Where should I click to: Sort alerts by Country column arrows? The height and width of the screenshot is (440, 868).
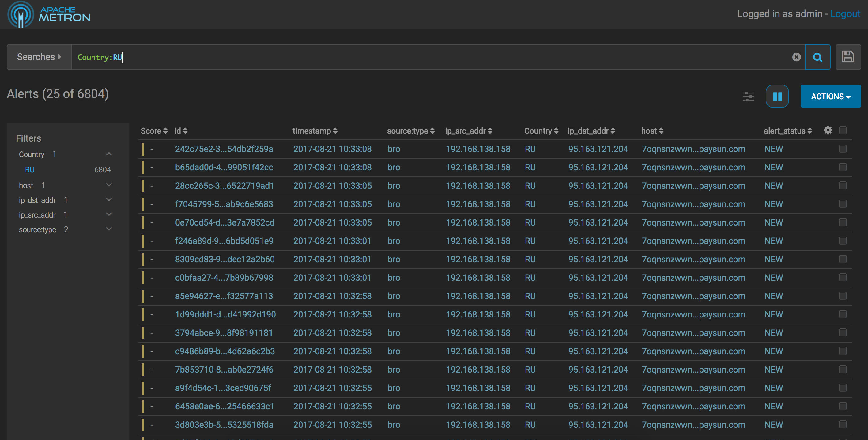[x=556, y=131]
